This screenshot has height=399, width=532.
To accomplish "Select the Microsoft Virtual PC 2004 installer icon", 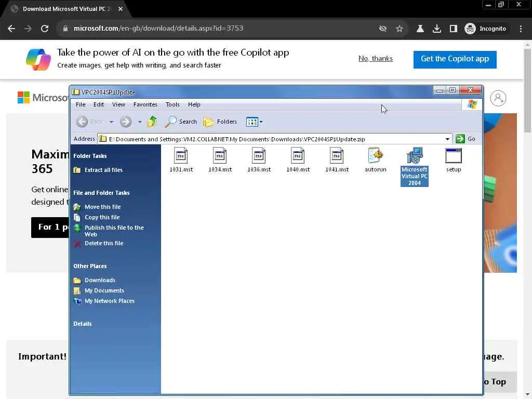I will (414, 156).
